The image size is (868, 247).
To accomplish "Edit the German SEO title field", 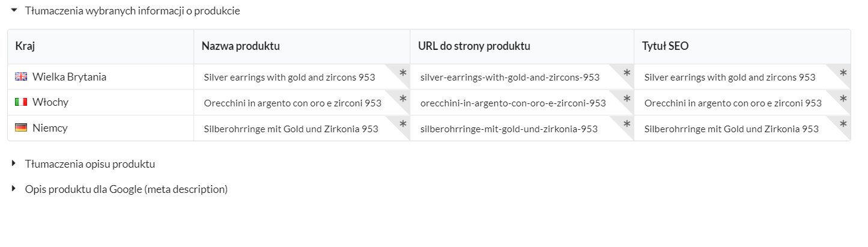I will (x=742, y=129).
